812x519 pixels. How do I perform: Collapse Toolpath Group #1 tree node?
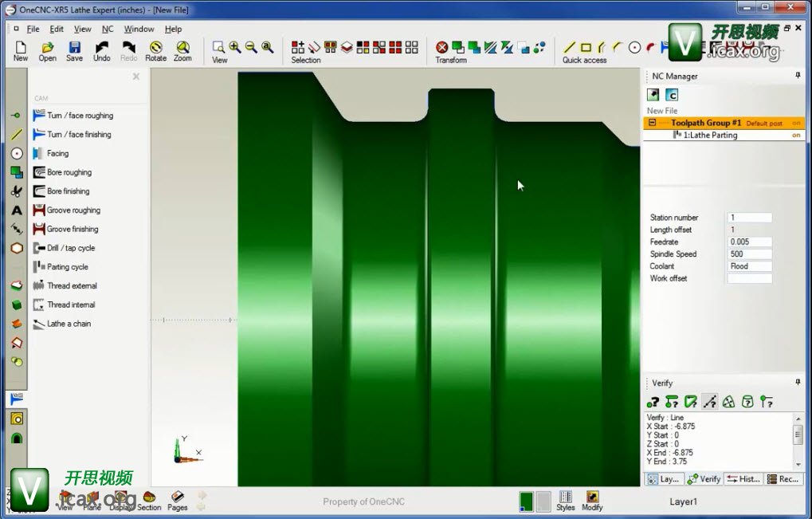tap(652, 123)
